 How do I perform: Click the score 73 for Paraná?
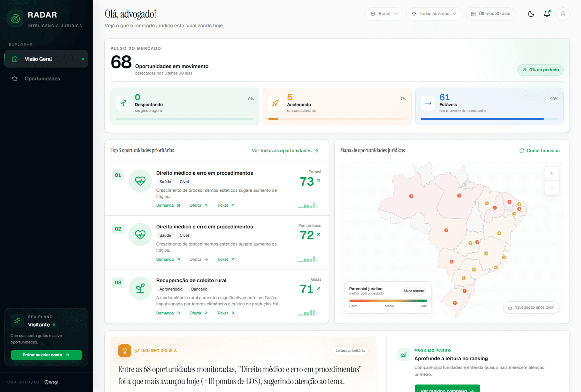(x=307, y=182)
